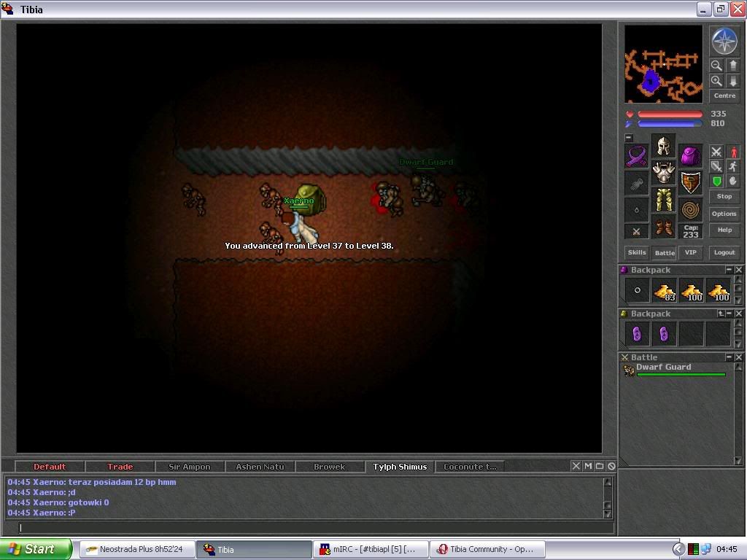Click the empty hand slot with glove outline
Viewport: 747px width, 560px height.
point(636,183)
